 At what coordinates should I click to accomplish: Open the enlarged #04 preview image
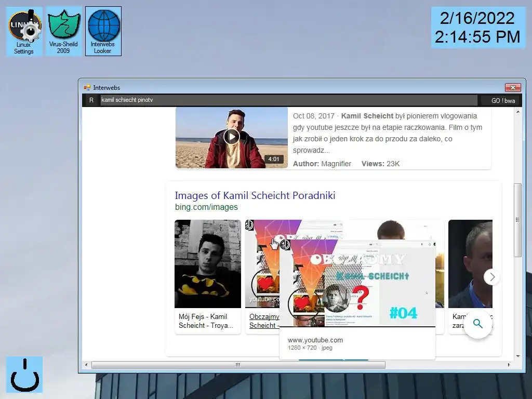[x=357, y=283]
